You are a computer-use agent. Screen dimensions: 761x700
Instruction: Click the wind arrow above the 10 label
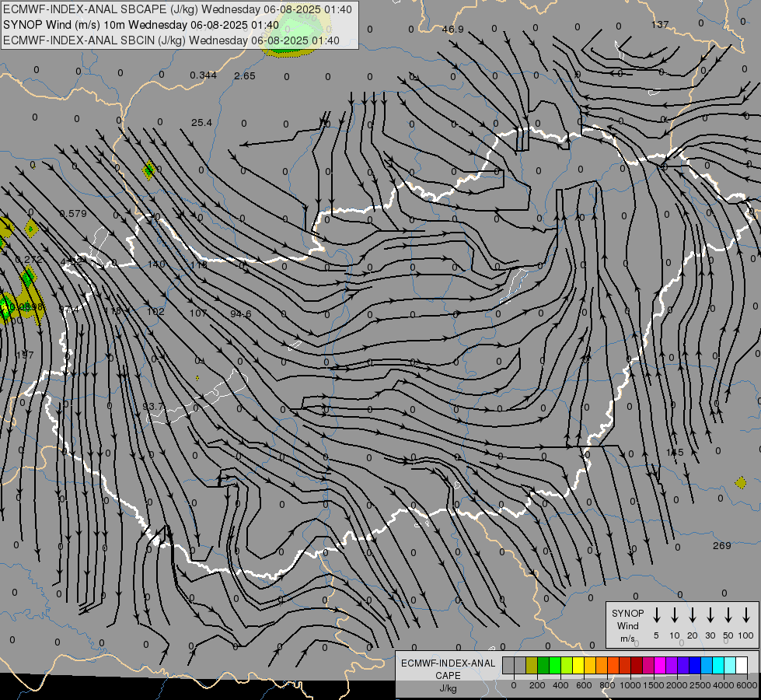(674, 615)
